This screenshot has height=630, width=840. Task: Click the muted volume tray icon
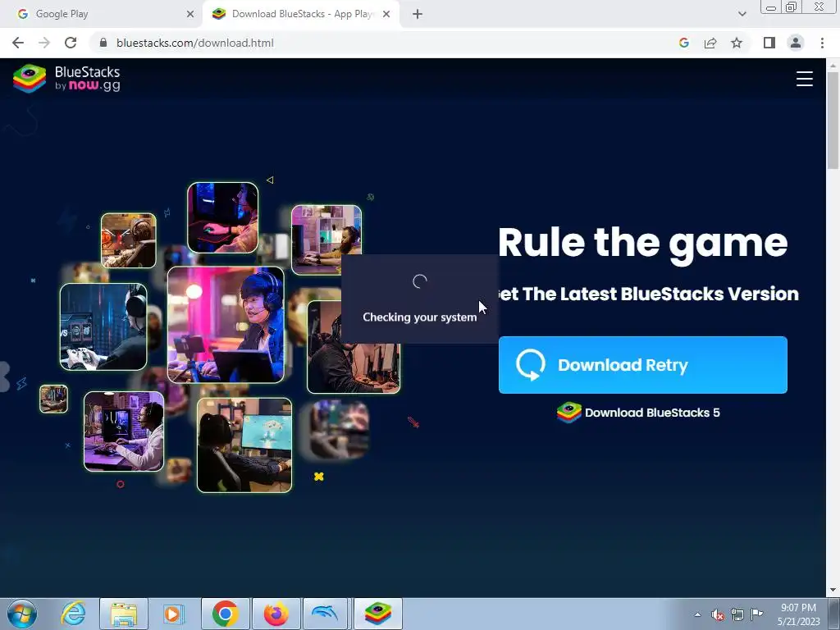(718, 614)
